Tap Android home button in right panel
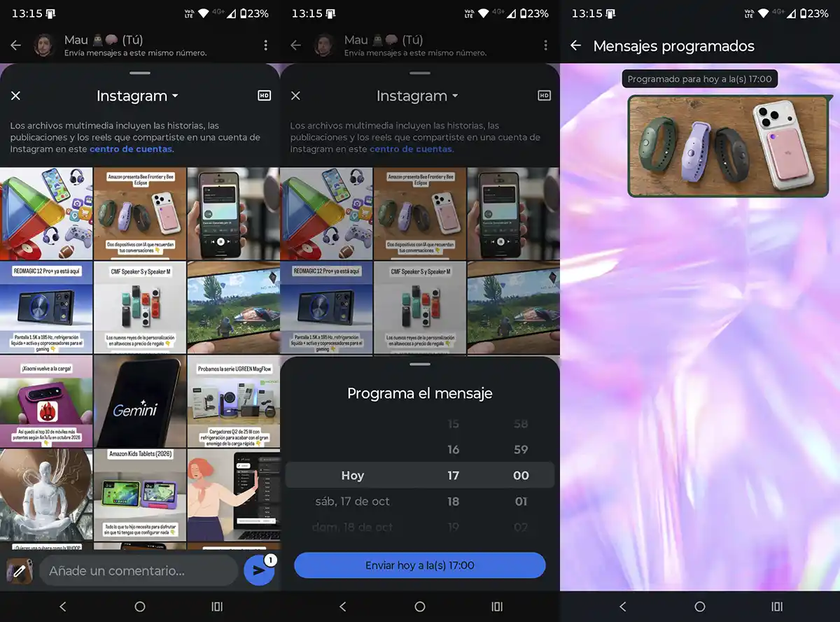840x622 pixels. [x=700, y=607]
